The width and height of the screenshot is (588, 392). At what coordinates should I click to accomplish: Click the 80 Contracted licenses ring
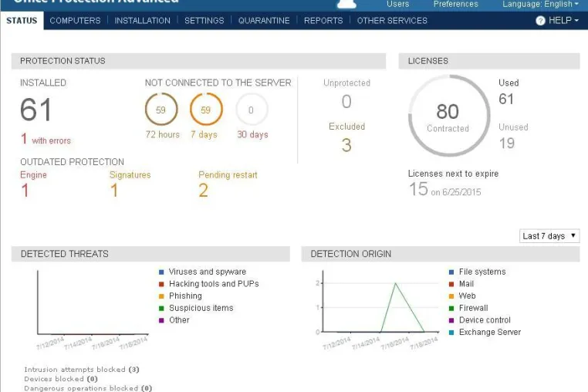pyautogui.click(x=449, y=116)
